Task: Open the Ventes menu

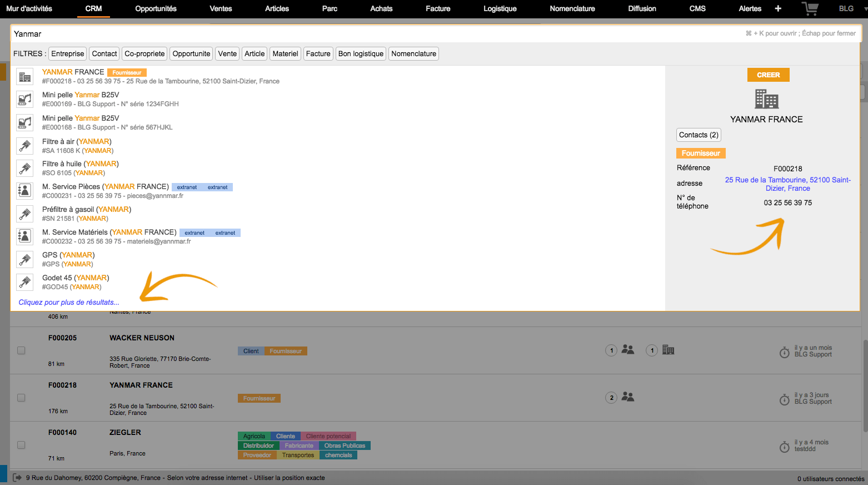Action: coord(221,8)
